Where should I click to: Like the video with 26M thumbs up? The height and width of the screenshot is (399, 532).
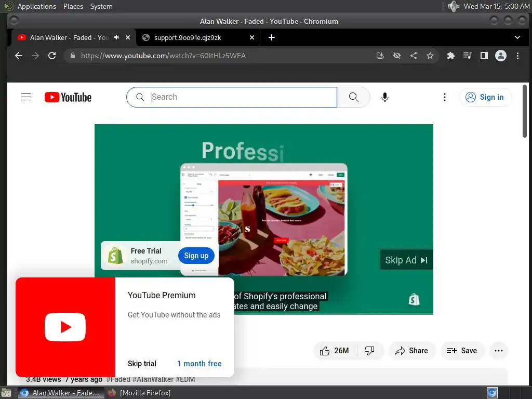point(335,351)
